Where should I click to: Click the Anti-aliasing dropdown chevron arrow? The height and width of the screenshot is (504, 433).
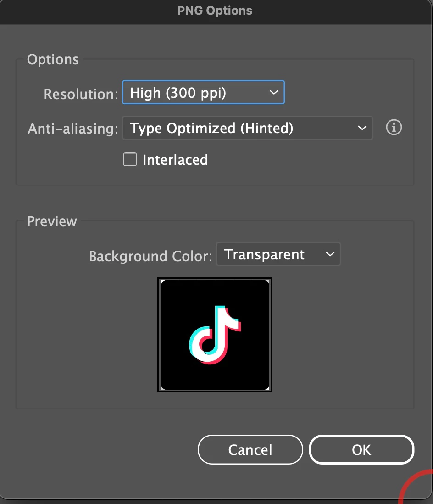coord(362,128)
